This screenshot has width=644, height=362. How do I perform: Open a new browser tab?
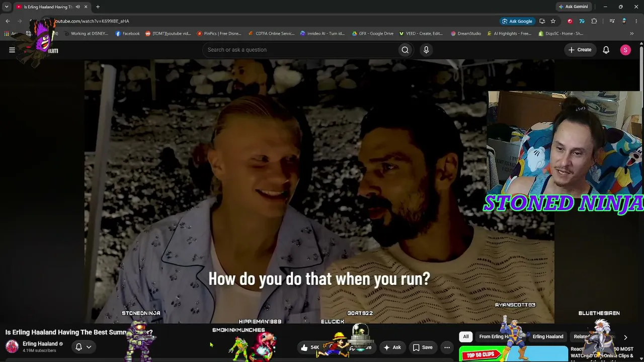coord(98,7)
